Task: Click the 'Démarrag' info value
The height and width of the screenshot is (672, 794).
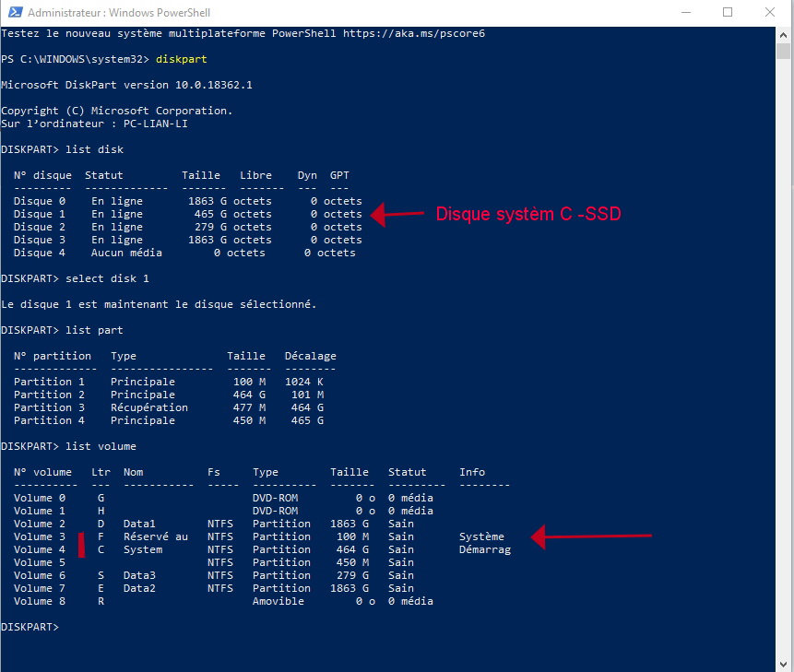Action: [485, 549]
